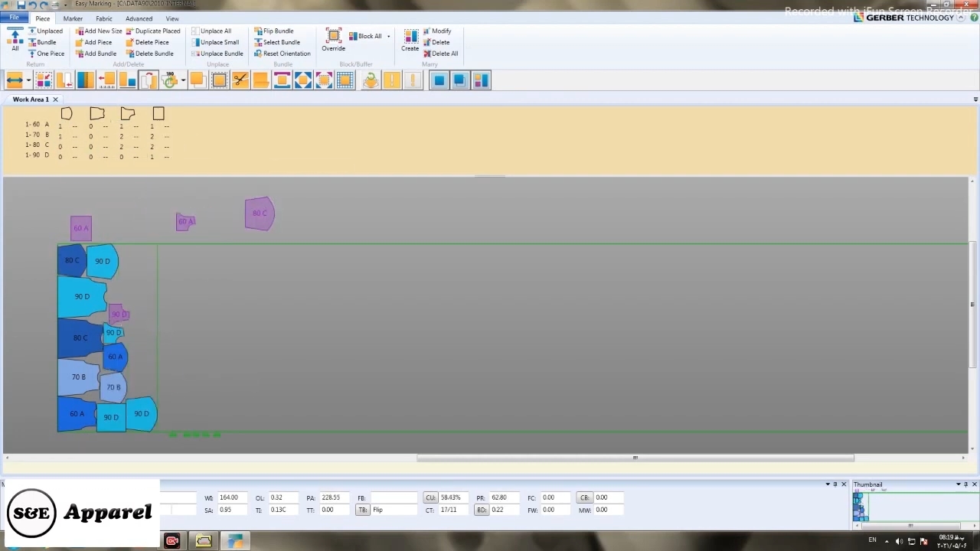Click the Reset Orientation icon
980x551 pixels.
click(x=258, y=54)
